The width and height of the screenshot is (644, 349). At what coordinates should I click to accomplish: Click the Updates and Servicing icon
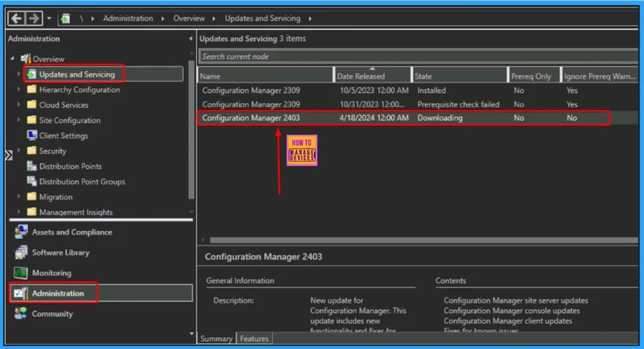click(x=31, y=74)
